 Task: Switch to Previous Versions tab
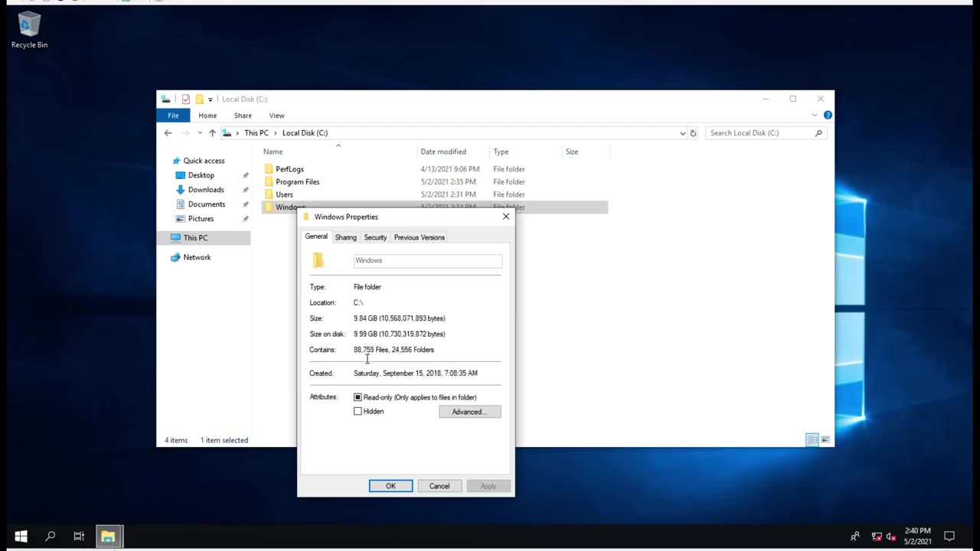coord(419,237)
